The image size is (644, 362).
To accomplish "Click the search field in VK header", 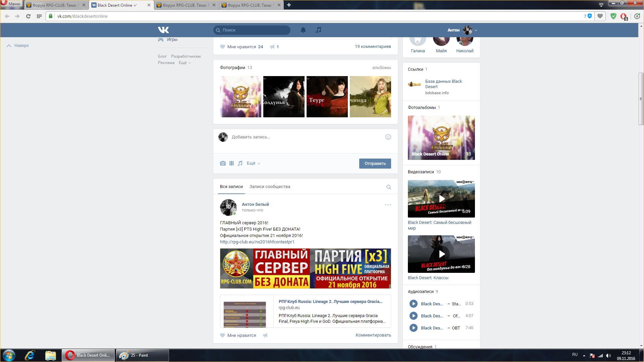I will pos(252,30).
